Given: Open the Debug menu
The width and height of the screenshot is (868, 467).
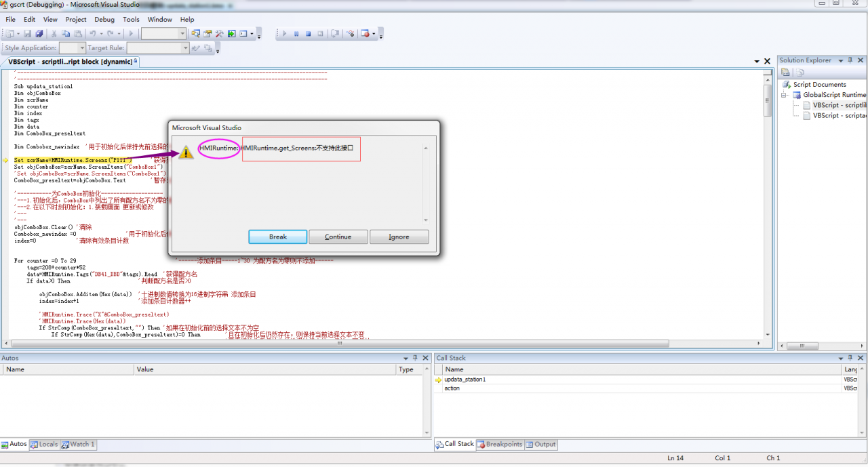Looking at the screenshot, I should [104, 20].
